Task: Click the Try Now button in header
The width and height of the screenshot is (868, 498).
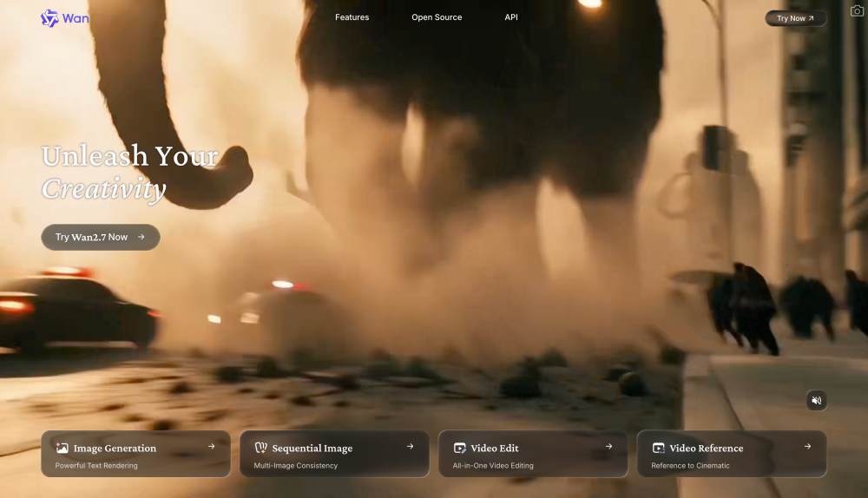Action: 795,18
